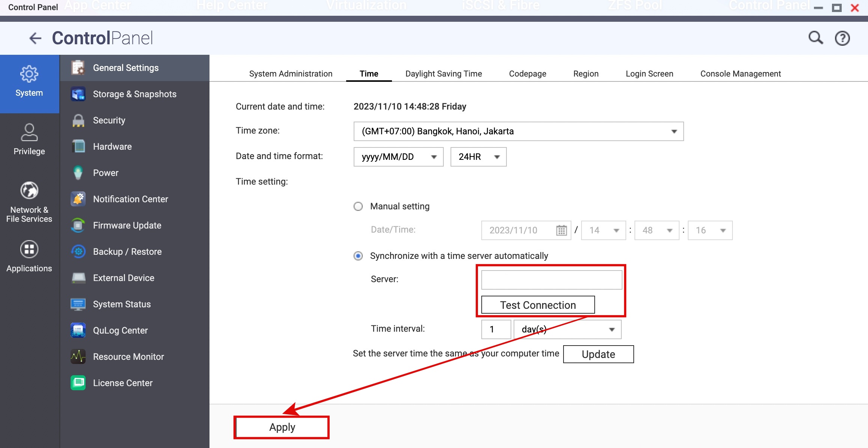The height and width of the screenshot is (448, 868).
Task: Click the back arrow beside ControlPanel
Action: click(x=35, y=38)
